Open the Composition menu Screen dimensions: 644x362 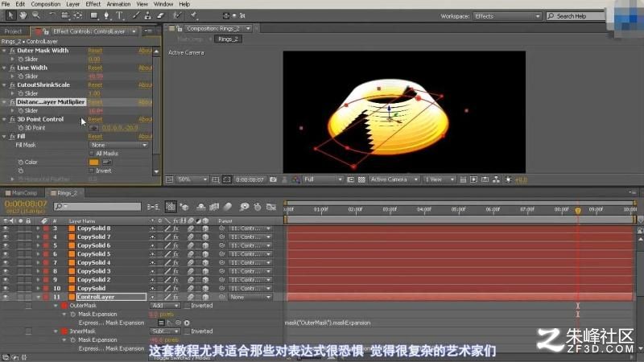(46, 4)
